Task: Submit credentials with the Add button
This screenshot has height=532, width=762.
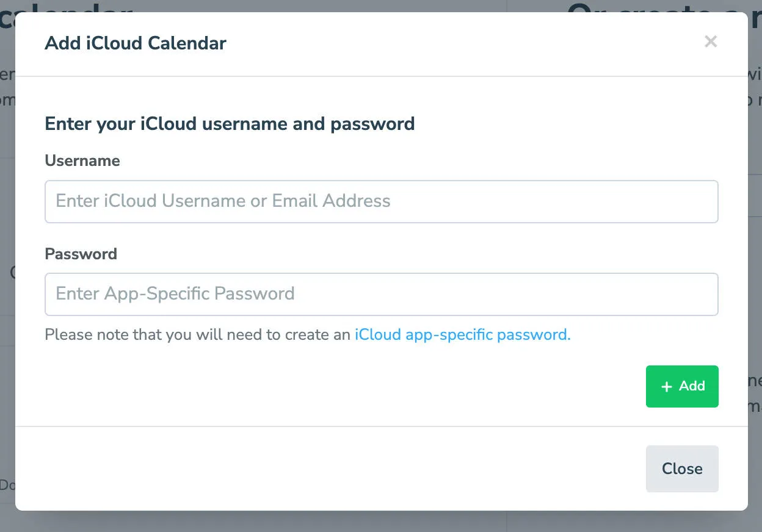Action: (x=682, y=386)
